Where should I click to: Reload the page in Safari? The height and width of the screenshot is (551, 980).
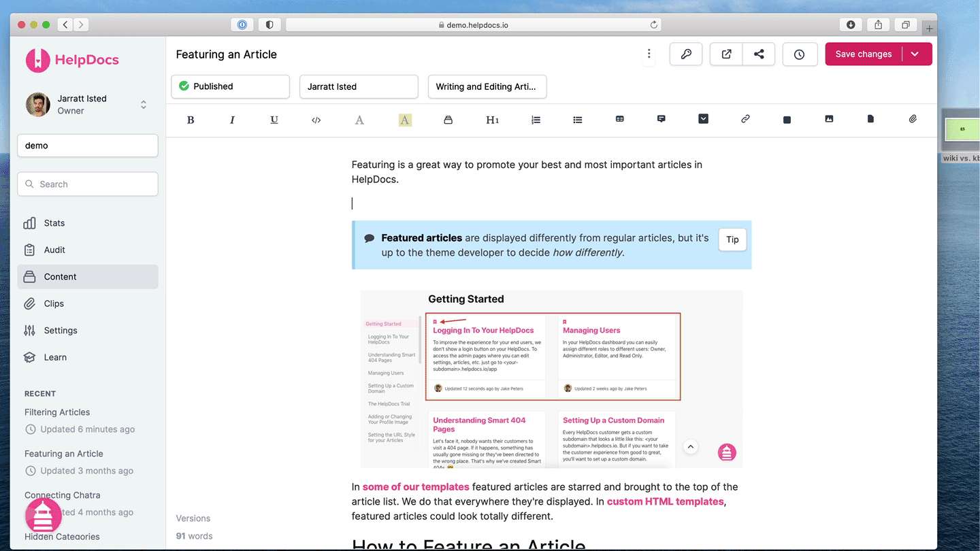(x=654, y=24)
